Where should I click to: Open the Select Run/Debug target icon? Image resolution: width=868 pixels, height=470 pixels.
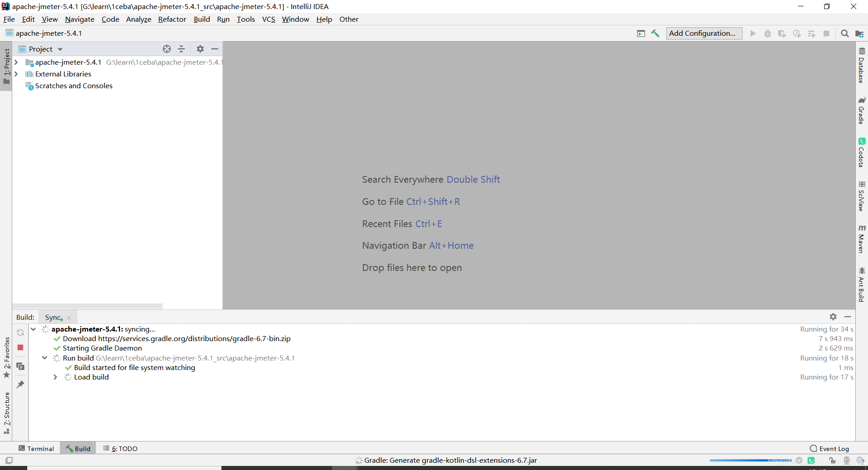641,33
